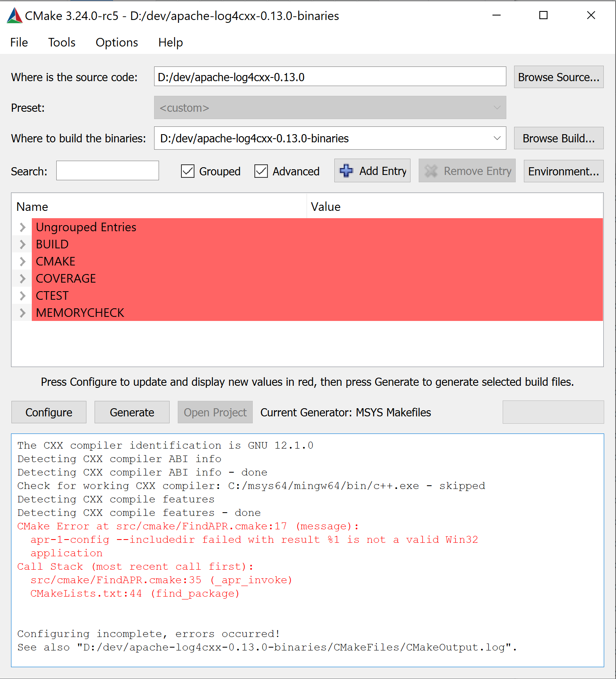Select the CMAKE row text
The height and width of the screenshot is (679, 616).
(55, 261)
